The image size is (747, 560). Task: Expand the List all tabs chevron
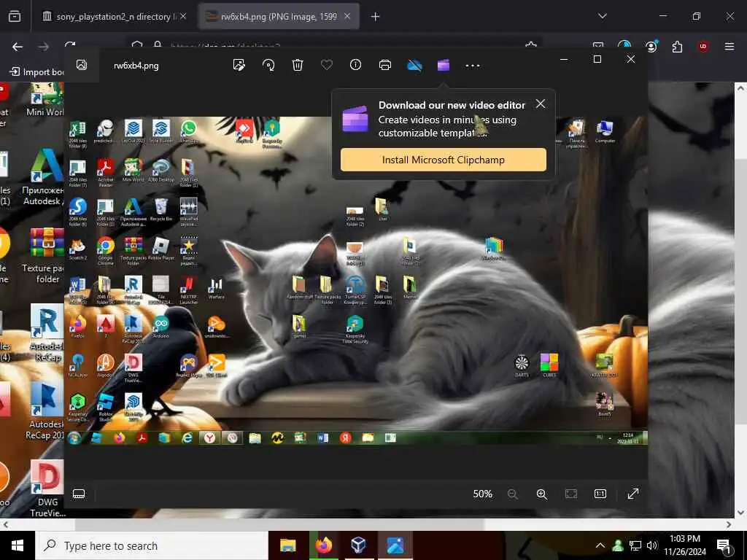click(602, 16)
